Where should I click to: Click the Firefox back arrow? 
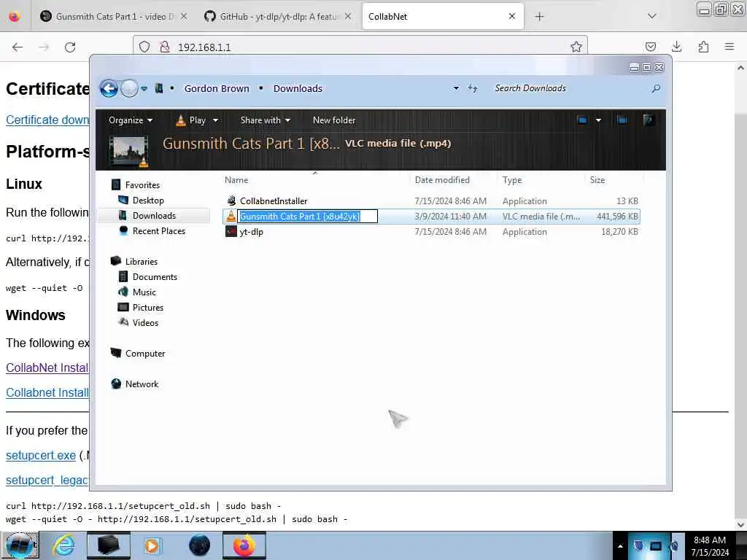pyautogui.click(x=18, y=47)
